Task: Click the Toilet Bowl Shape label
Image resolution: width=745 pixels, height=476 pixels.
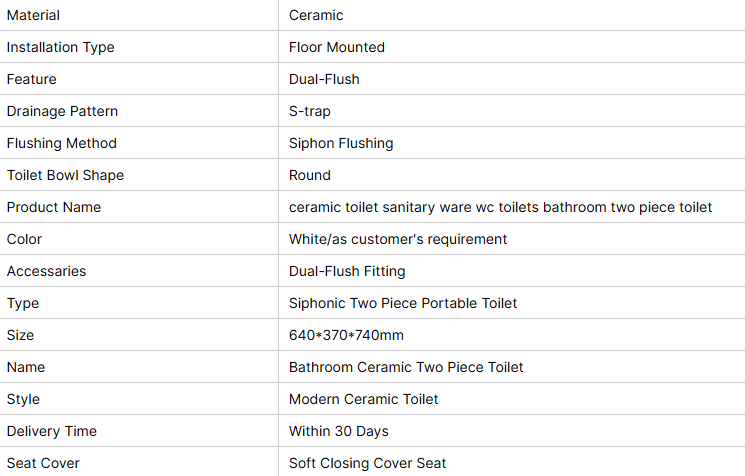Action: pos(65,175)
